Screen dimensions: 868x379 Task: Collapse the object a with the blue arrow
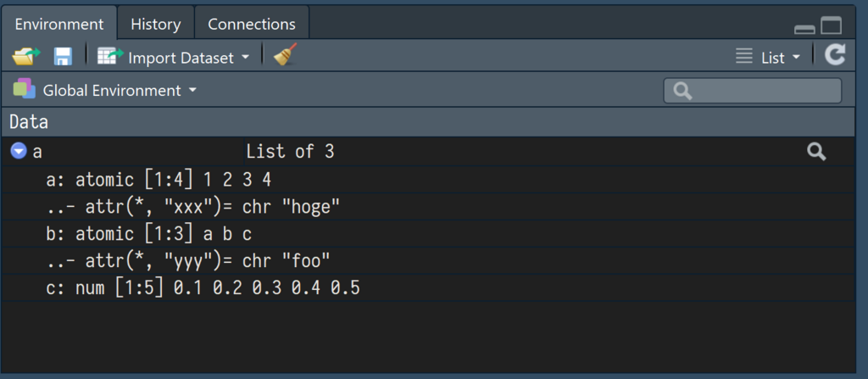(19, 152)
